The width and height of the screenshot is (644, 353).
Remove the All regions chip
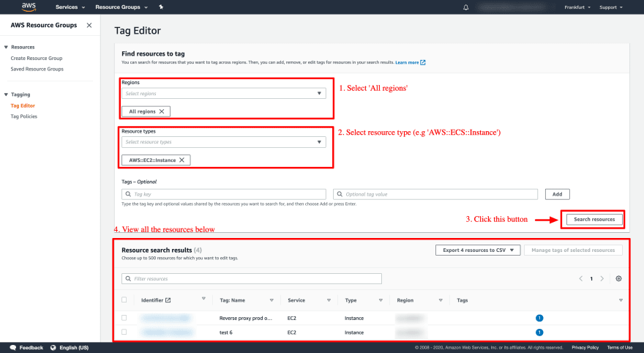point(162,111)
